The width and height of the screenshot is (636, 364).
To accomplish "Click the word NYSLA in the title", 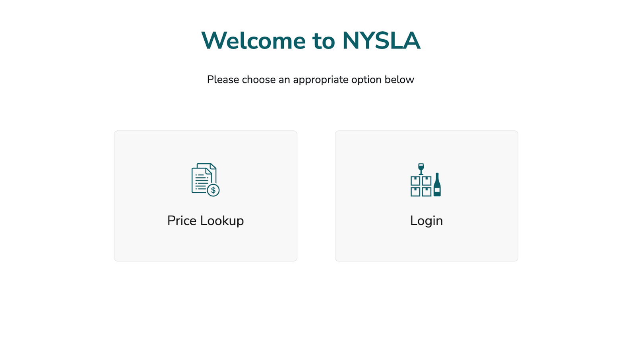I will pyautogui.click(x=381, y=41).
